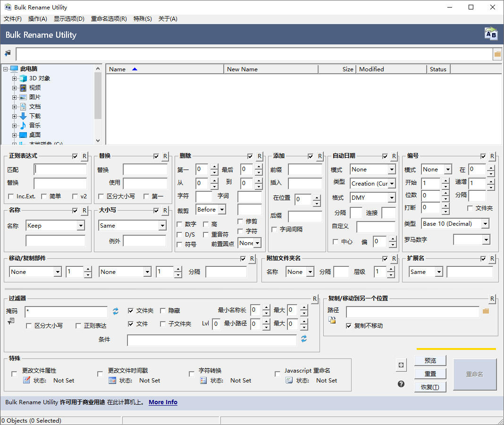Image resolution: width=504 pixels, height=425 pixels.
Task: Enable 区分大小写 in the 替换 section
Action: click(102, 197)
